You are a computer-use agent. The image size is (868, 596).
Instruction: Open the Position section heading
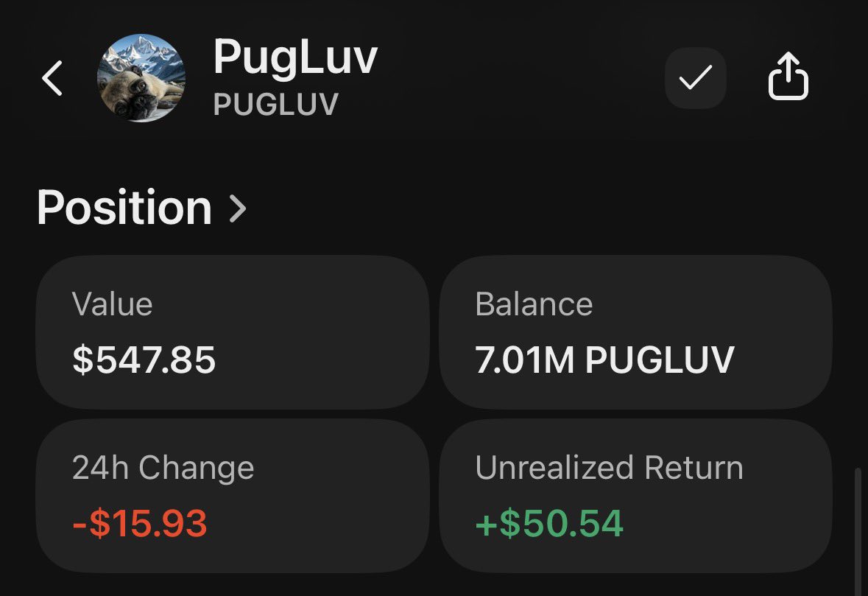click(x=124, y=208)
